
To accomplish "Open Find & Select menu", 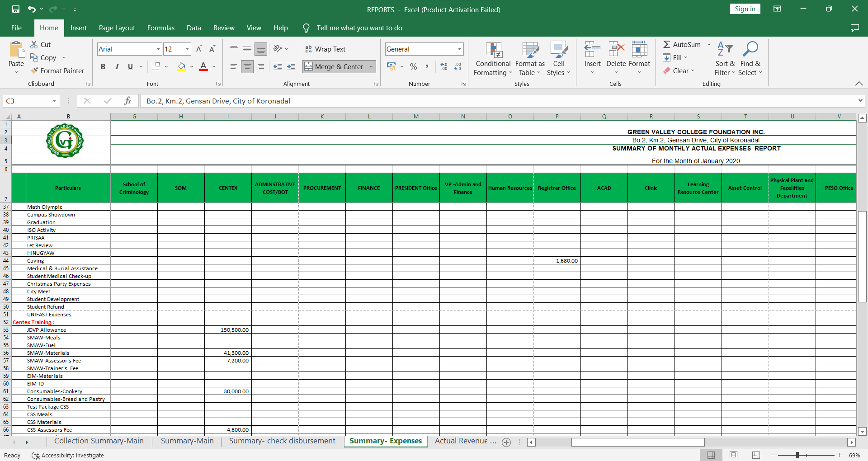I will (x=750, y=59).
